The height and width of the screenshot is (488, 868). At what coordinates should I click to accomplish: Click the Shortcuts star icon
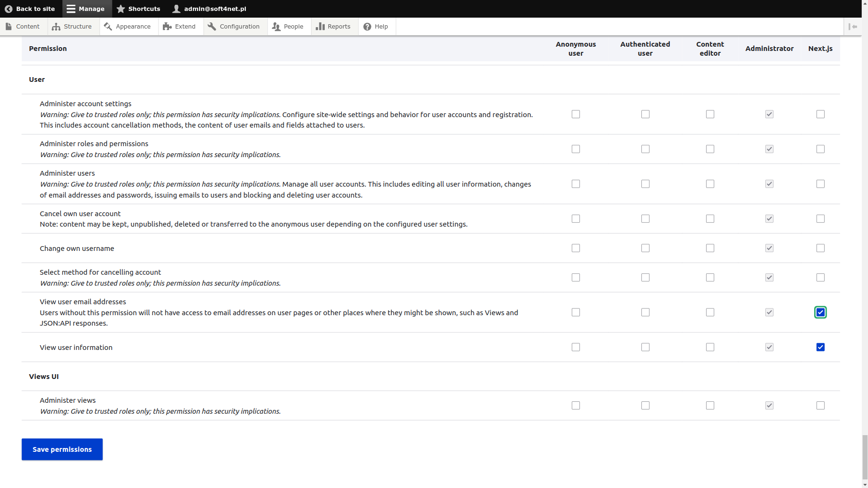(x=121, y=9)
